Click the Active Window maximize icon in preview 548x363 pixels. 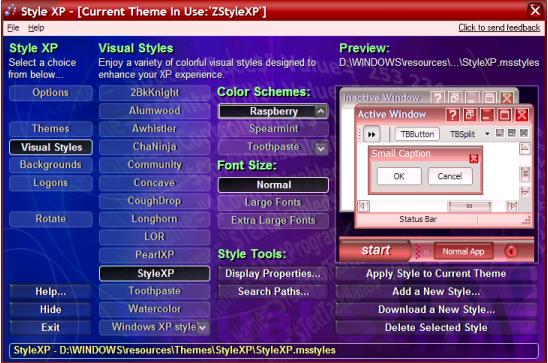(504, 115)
